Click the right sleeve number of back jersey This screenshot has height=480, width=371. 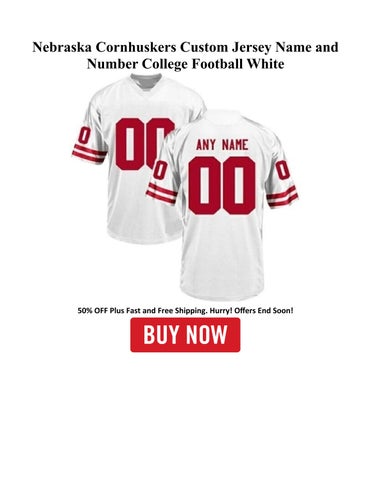pos(283,170)
